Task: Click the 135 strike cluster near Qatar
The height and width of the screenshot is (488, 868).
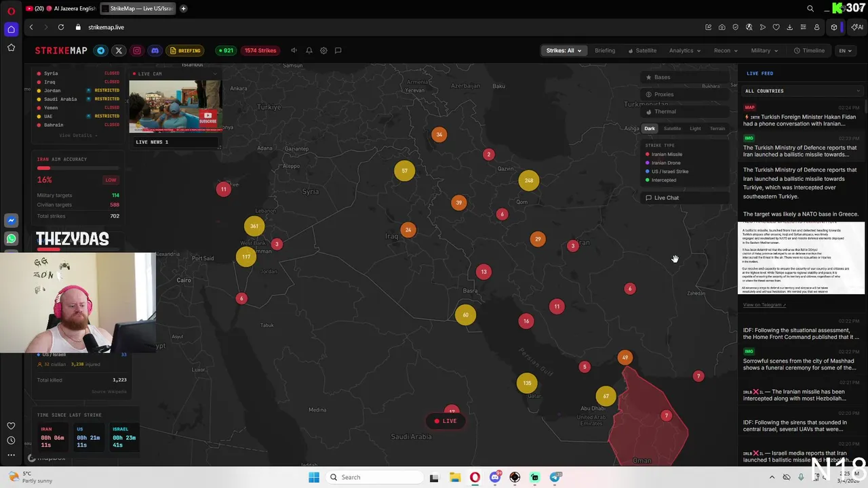Action: pos(527,383)
